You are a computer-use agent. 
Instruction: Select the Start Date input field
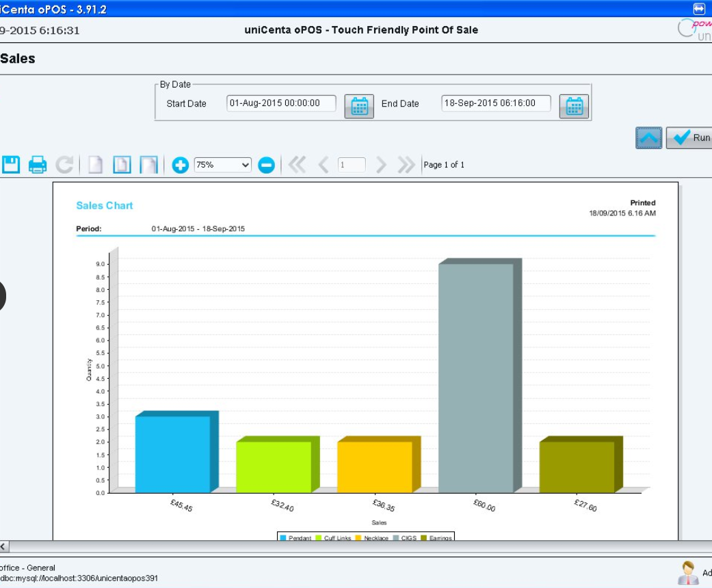coord(281,103)
